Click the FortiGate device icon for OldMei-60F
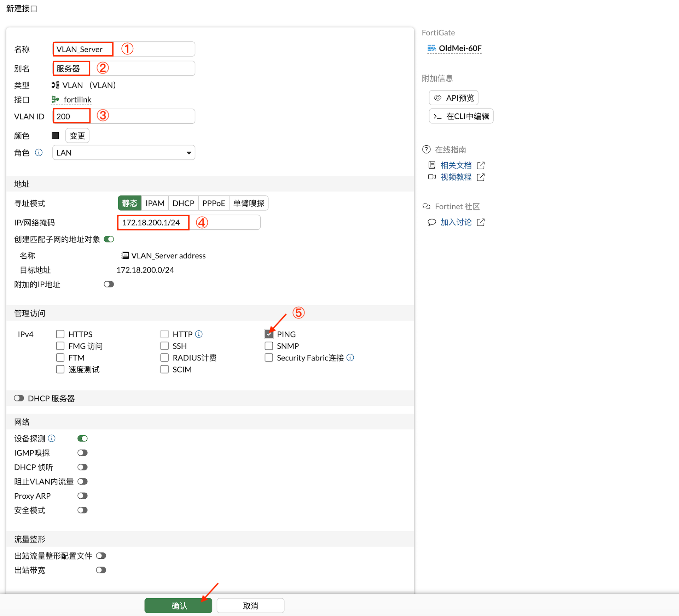This screenshot has width=679, height=616. point(432,48)
